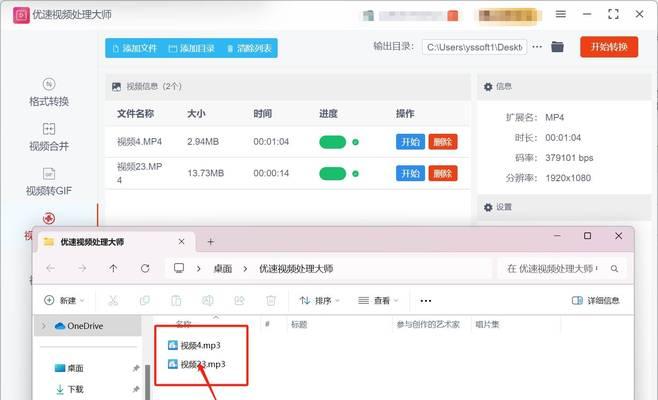Click 开始 for 视频4.MP4 row
Screen dimensions: 658x400
[x=410, y=142]
